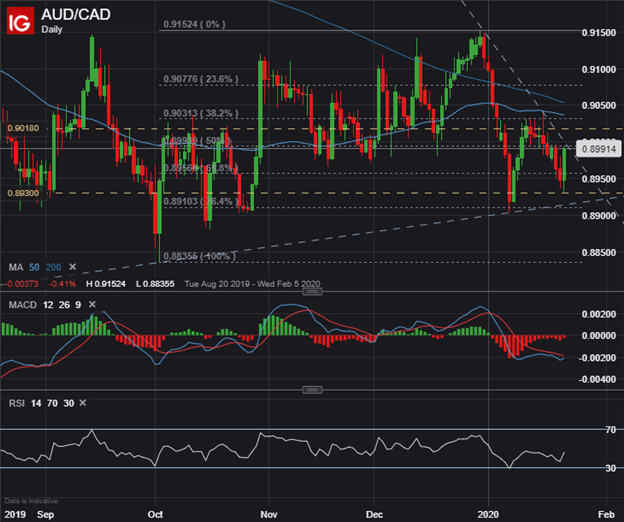624x522 pixels.
Task: Click the MACD 26 parameter value
Action: point(64,305)
